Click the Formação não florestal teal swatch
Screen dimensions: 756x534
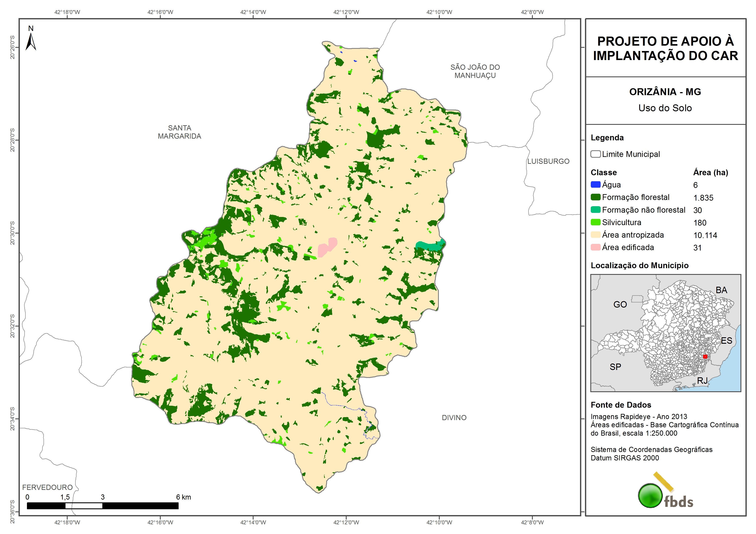(x=595, y=210)
